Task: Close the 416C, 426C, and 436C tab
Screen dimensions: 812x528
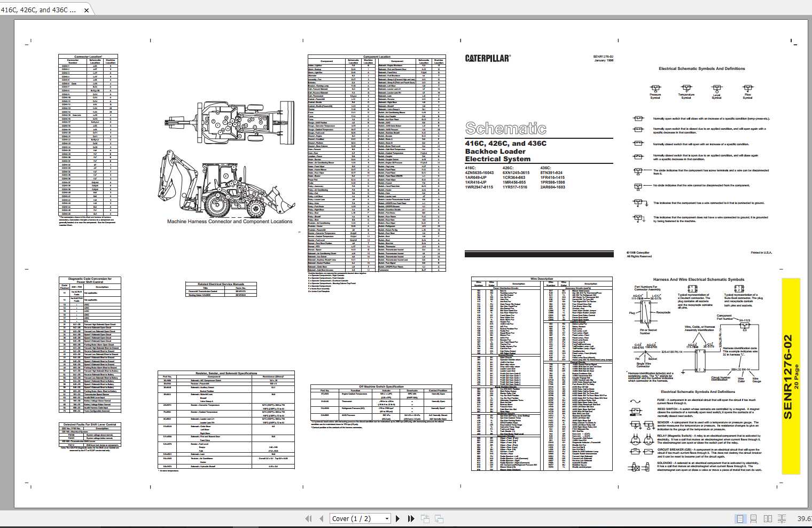Action: [x=87, y=10]
